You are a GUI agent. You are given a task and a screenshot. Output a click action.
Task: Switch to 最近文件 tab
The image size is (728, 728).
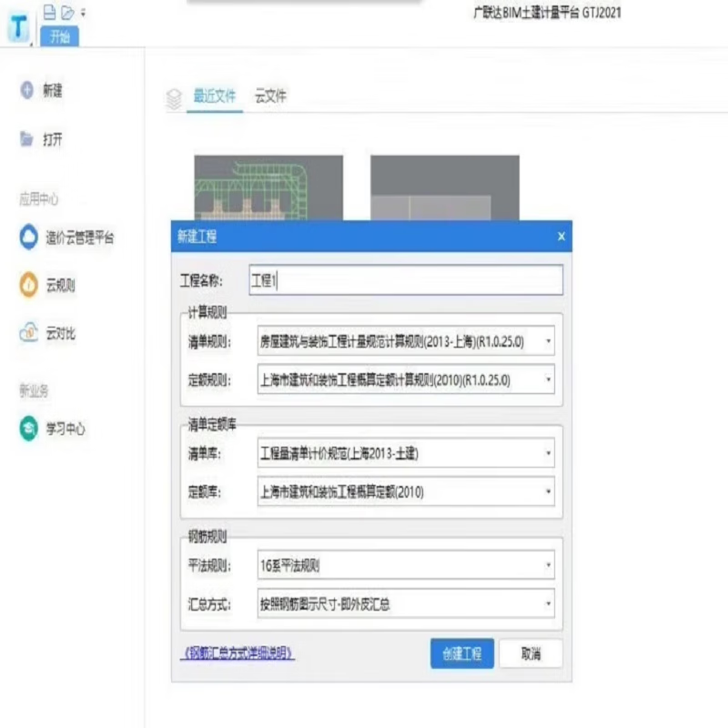coord(215,96)
